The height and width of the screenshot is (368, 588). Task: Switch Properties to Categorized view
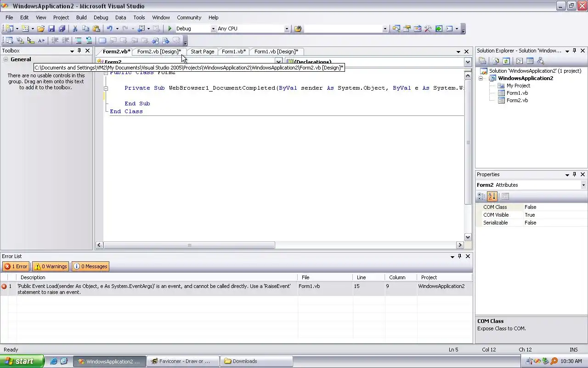click(x=481, y=196)
